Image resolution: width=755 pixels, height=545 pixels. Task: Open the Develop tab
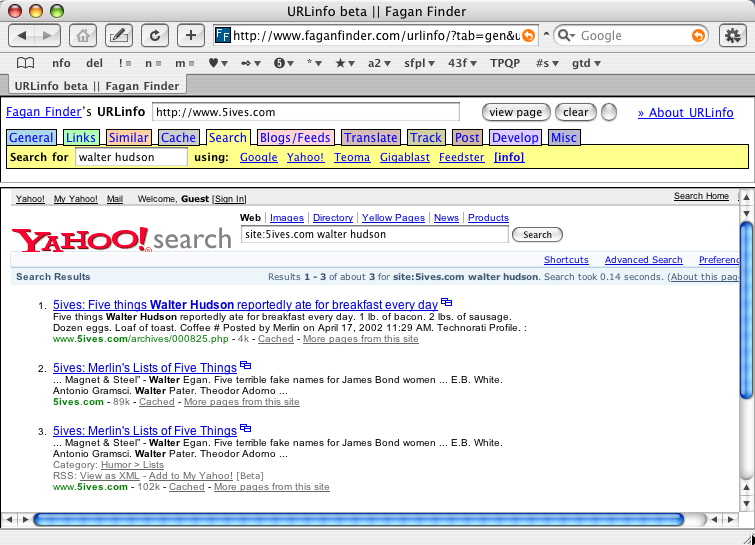pyautogui.click(x=515, y=138)
